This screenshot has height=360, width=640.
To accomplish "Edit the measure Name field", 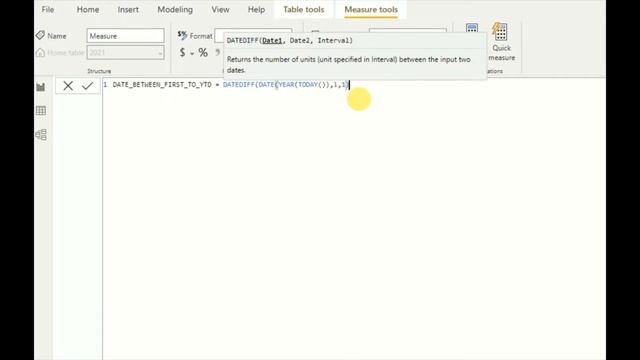I will [126, 36].
